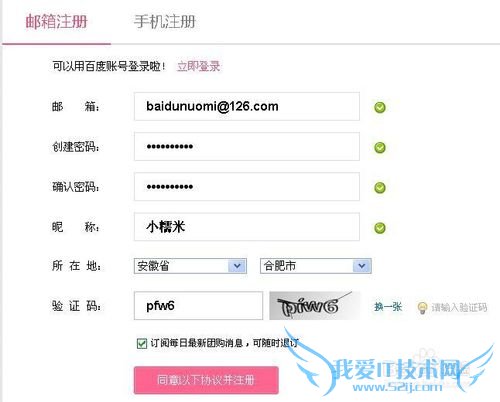Click the green checkmark beside 确认密码

(380, 188)
